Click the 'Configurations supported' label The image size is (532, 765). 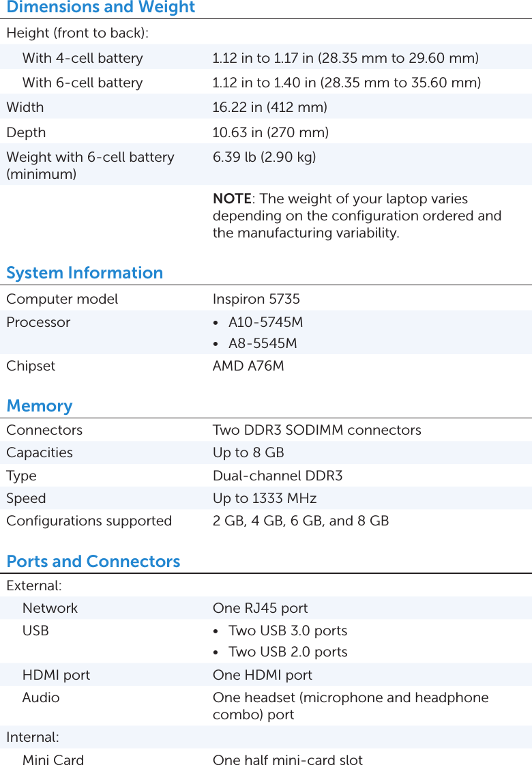(89, 521)
